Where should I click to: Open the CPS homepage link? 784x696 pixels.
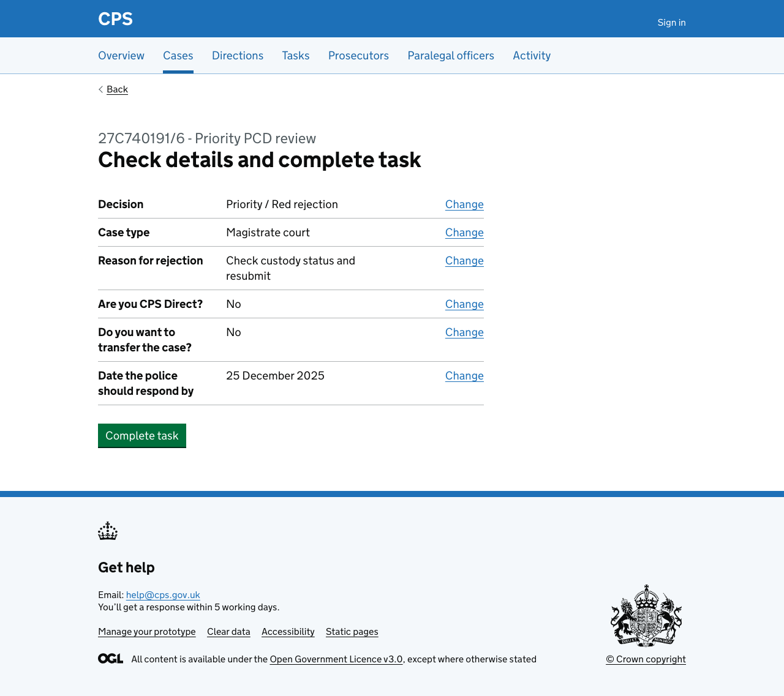[x=115, y=18]
